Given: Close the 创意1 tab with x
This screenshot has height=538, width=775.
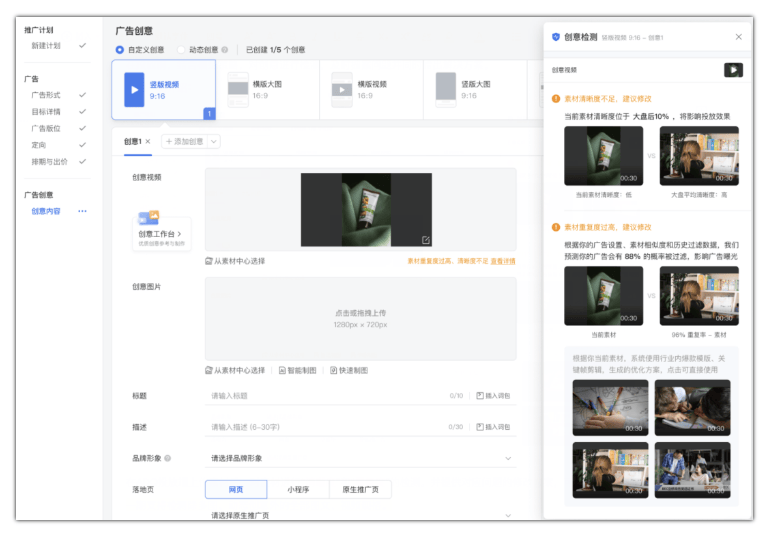Looking at the screenshot, I should click(148, 141).
